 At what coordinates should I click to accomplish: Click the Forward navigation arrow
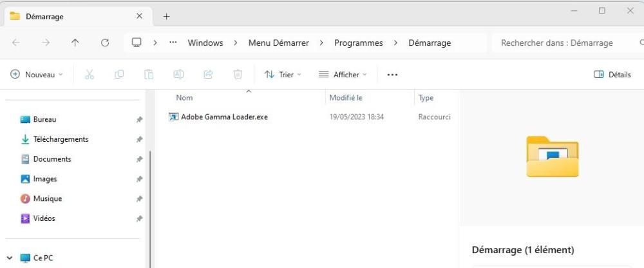coord(46,43)
